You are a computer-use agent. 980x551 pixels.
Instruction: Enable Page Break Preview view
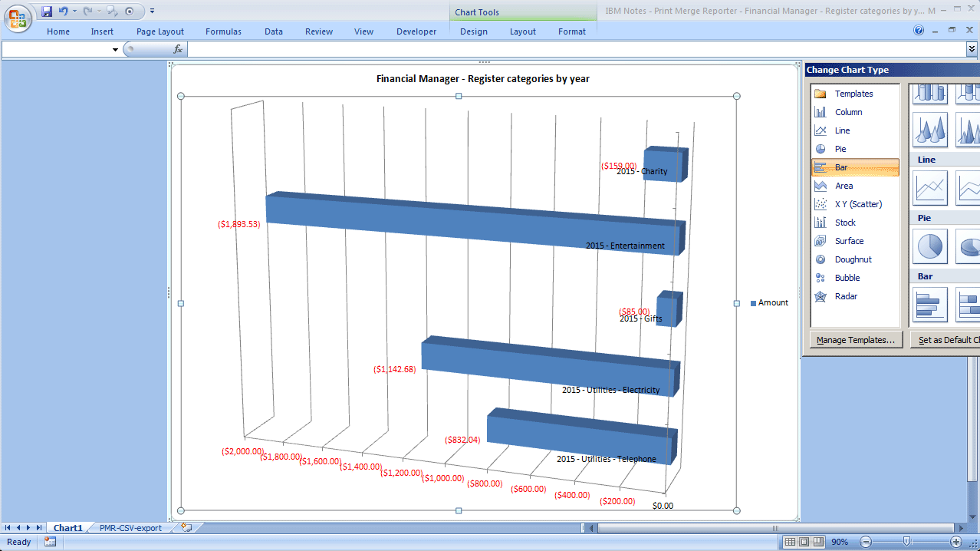point(818,542)
